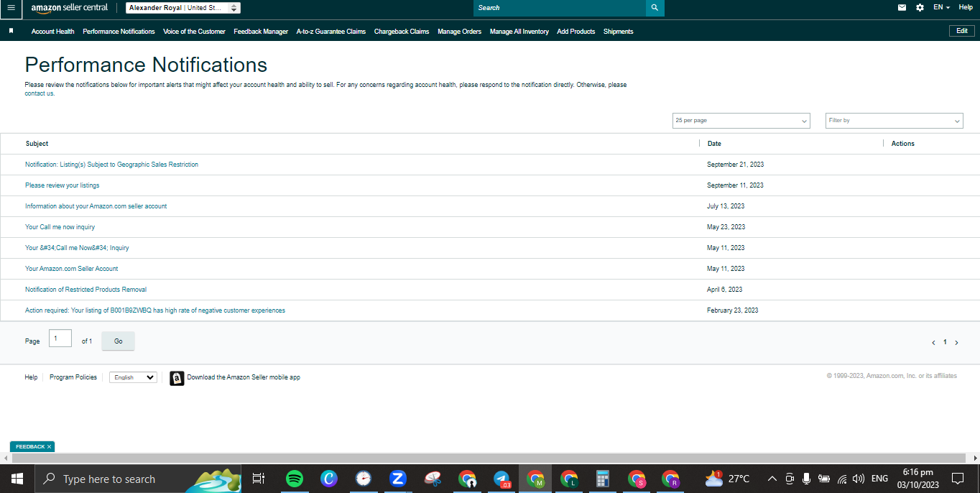Image resolution: width=980 pixels, height=493 pixels.
Task: Open Task View in taskbar
Action: click(x=259, y=479)
